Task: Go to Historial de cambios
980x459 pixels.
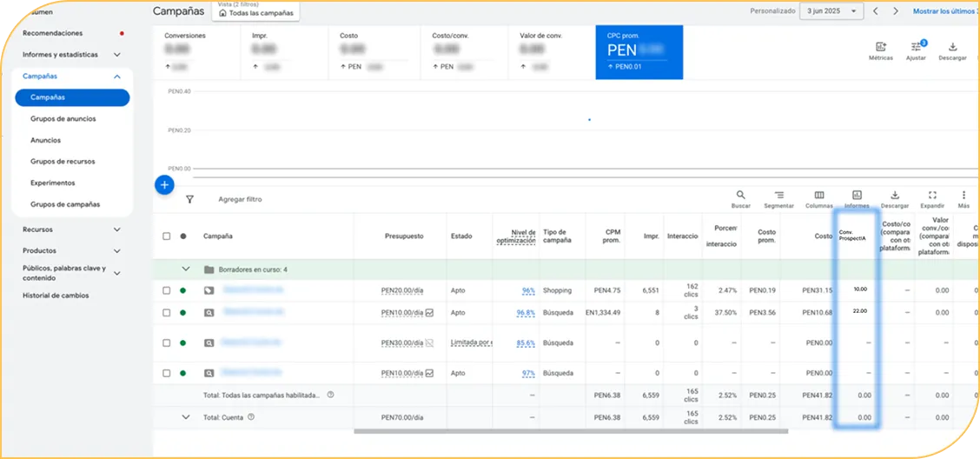Action: tap(56, 296)
